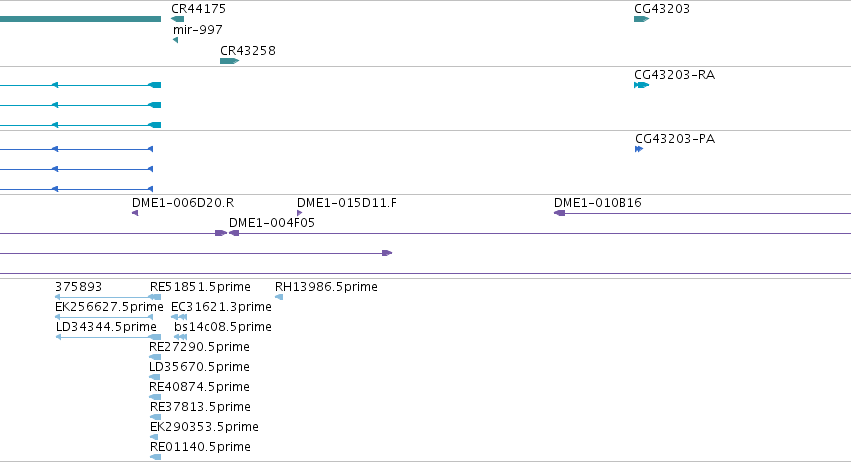
Task: Select the 375893 feature line
Action: (x=108, y=297)
